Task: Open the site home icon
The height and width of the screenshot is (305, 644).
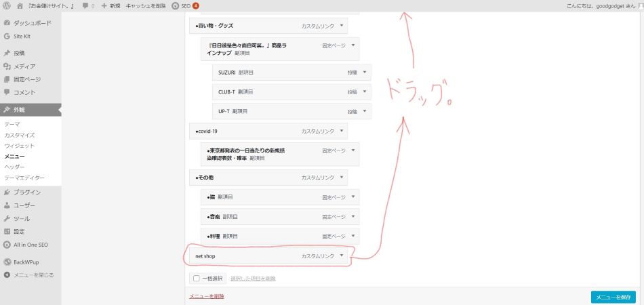Action: 20,5
